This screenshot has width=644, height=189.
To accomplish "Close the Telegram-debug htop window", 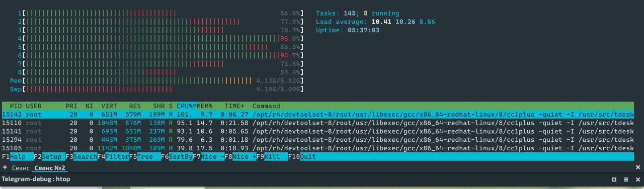I will (637, 179).
